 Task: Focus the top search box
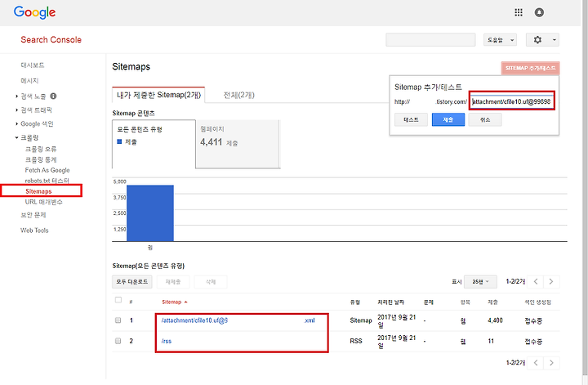point(430,40)
